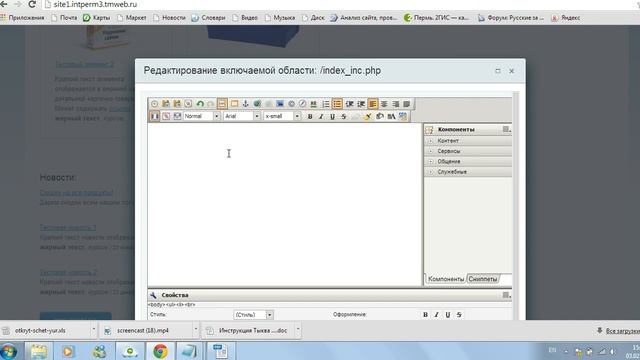Open the Инструкция Тыква .doc download item
The image size is (640, 360).
[248, 330]
